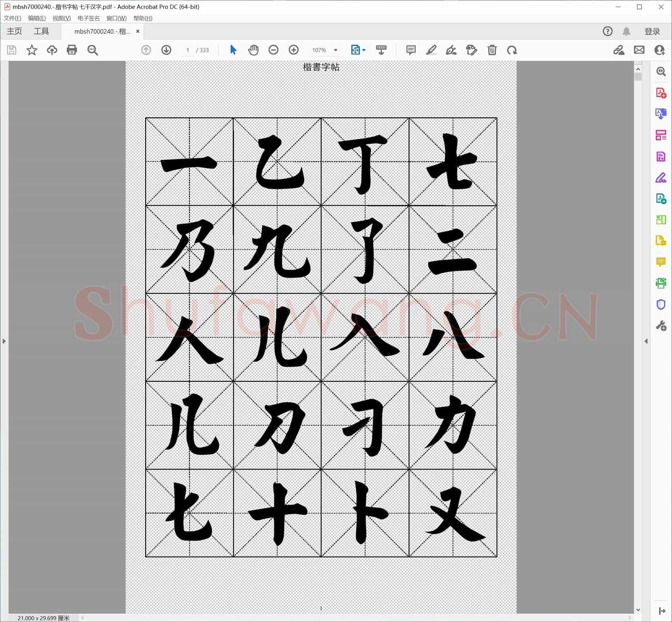Screen dimensions: 672x622
Task: Click Zoom in on the toolbar
Action: [294, 50]
